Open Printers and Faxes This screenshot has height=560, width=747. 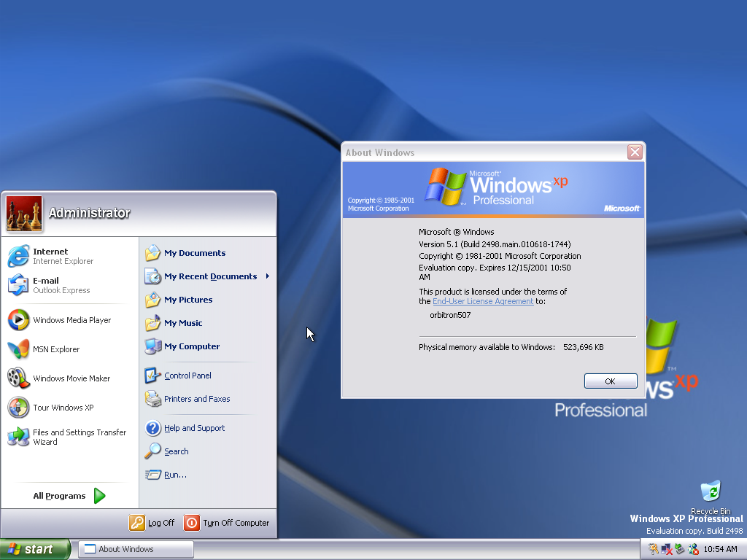(208, 399)
